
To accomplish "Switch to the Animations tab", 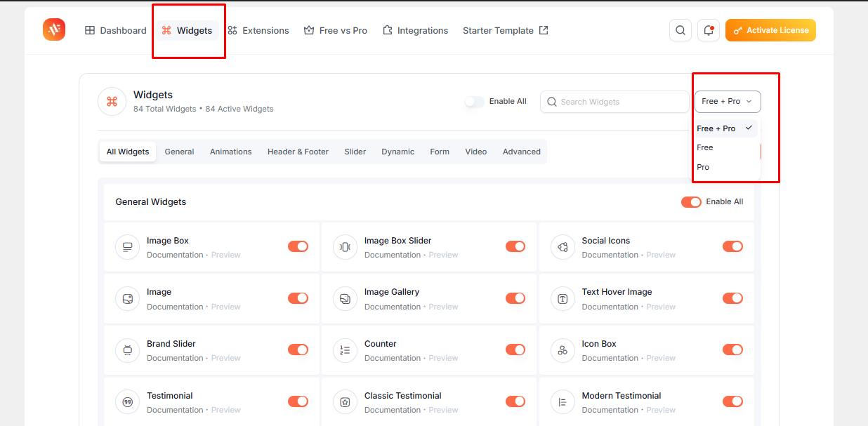I will click(x=231, y=152).
